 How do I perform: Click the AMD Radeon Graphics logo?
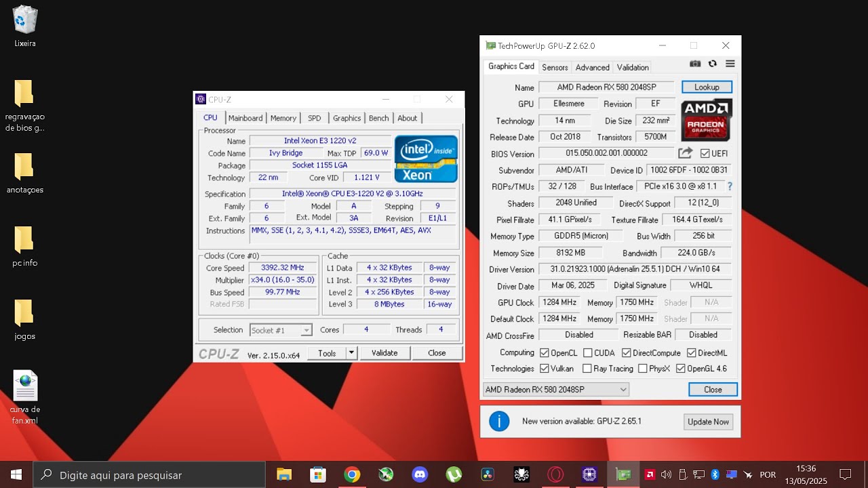(x=706, y=120)
